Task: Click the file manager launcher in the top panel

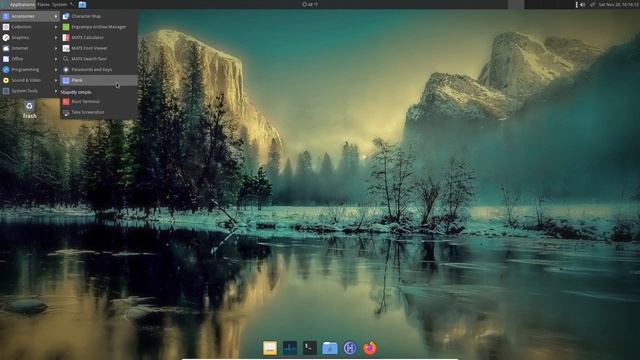Action: (82, 4)
